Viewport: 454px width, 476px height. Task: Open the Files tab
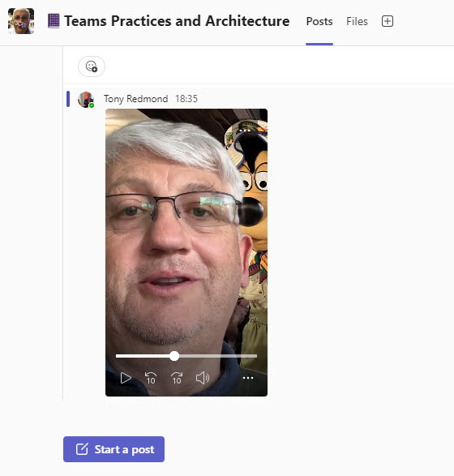click(357, 21)
